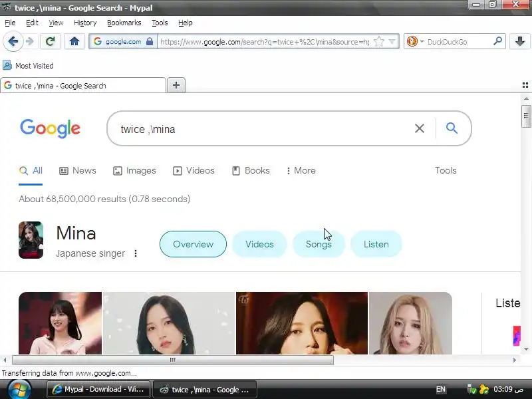Switch to the Books results tab
This screenshot has height=399, width=532.
point(251,171)
